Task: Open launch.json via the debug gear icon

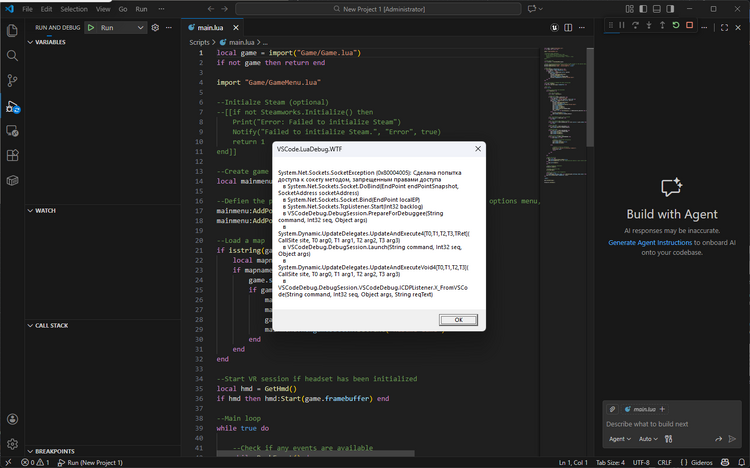Action: pos(155,28)
